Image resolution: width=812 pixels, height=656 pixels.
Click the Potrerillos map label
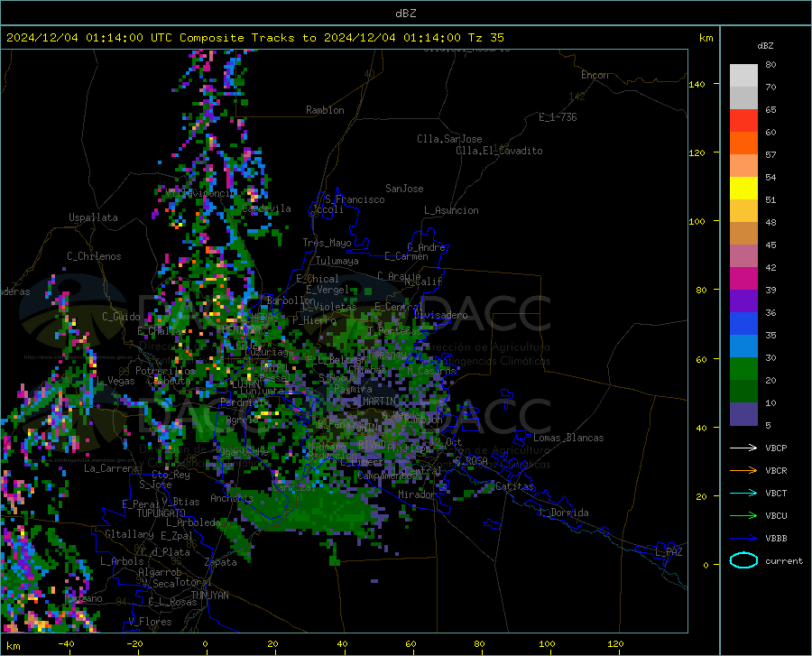click(x=165, y=371)
